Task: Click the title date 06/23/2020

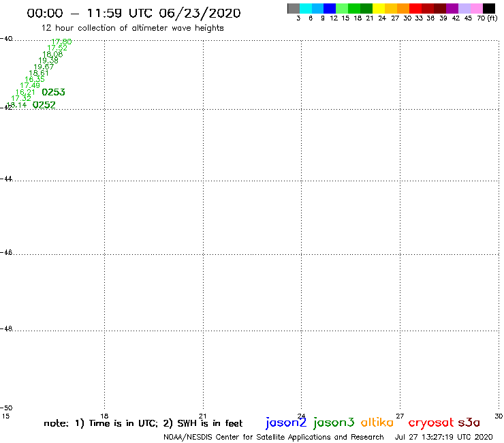Action: click(200, 13)
